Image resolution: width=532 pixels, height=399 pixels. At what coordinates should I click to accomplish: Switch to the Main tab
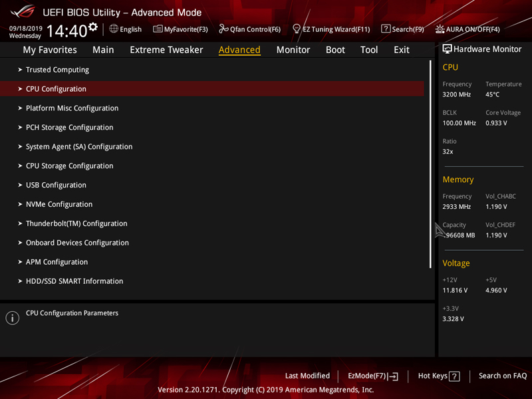tap(103, 50)
